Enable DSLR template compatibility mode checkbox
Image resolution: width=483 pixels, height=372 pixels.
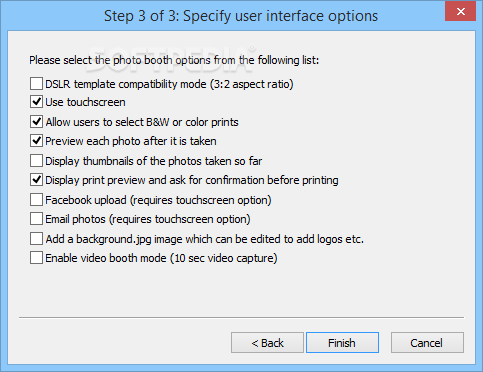(x=36, y=84)
